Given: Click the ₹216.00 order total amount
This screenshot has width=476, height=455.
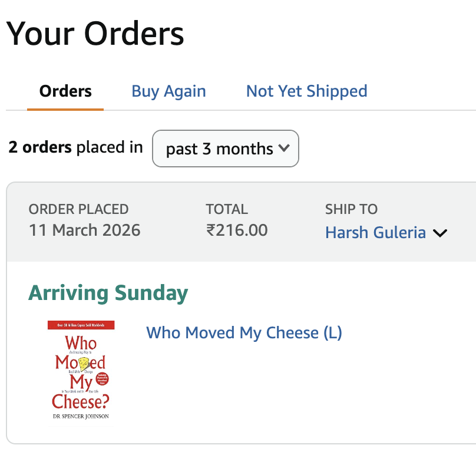Looking at the screenshot, I should pyautogui.click(x=237, y=230).
